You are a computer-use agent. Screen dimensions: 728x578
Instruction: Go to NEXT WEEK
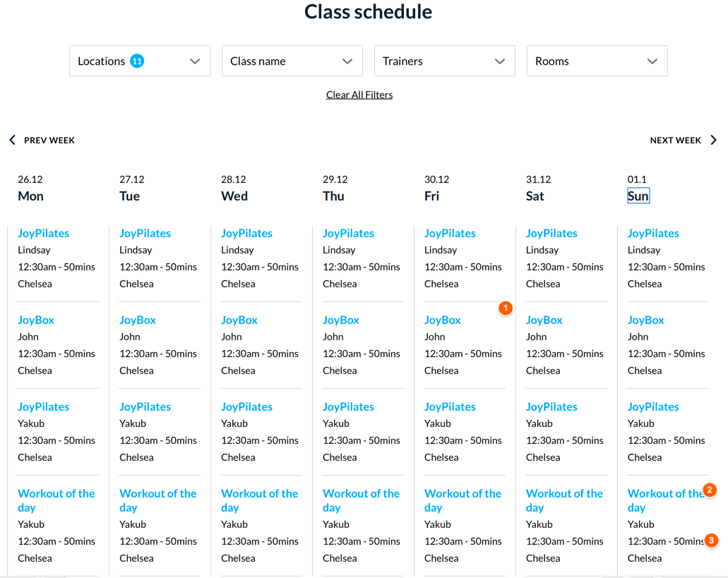coord(676,140)
